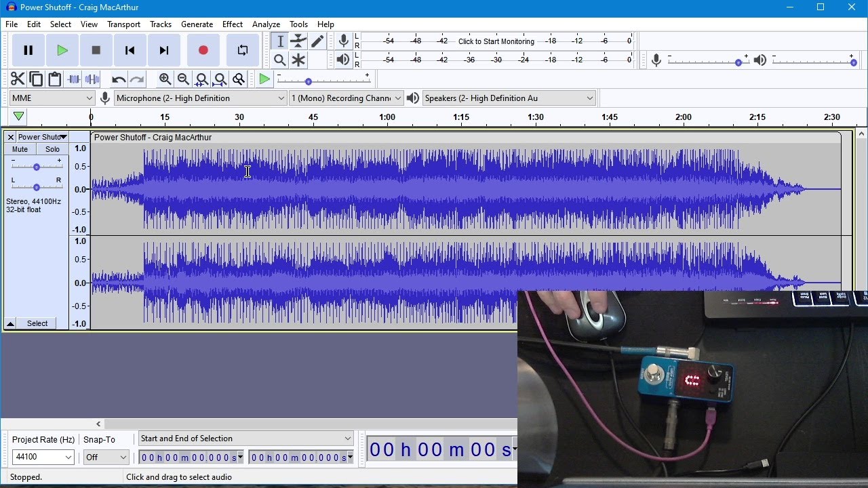868x488 pixels.
Task: Open the Edit menu
Action: click(34, 24)
